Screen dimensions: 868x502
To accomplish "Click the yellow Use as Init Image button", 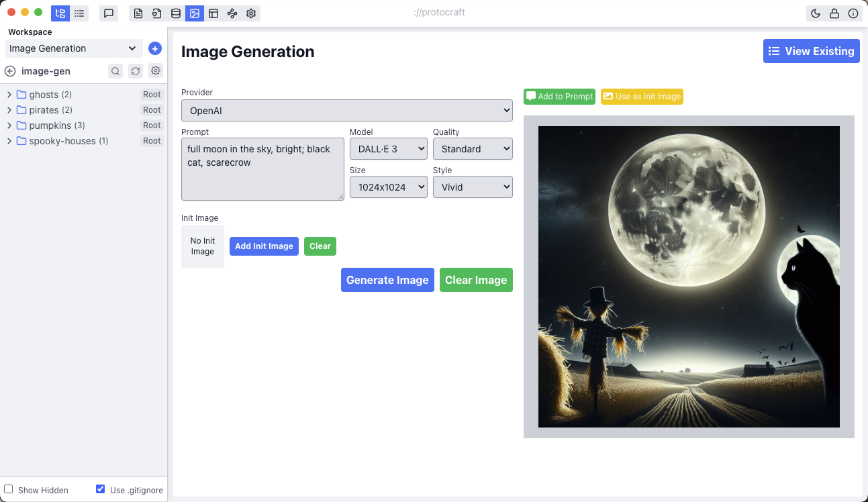I will 642,97.
